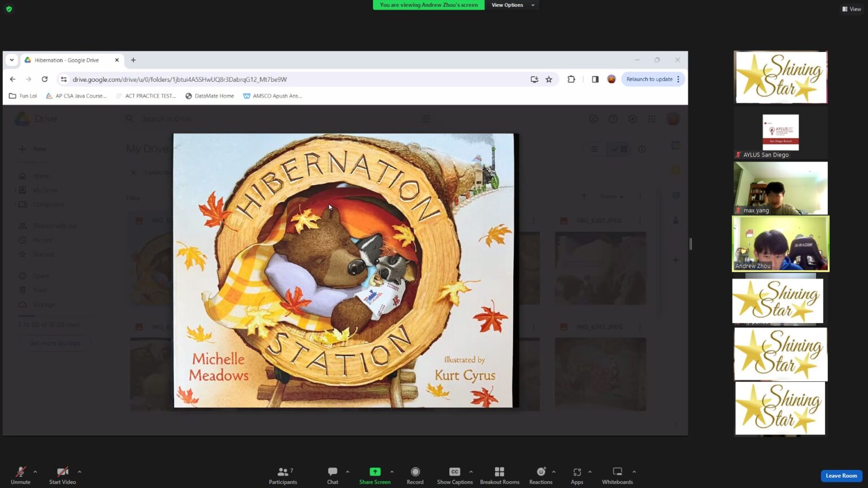Open the Drive settings gear
Screen dimensions: 868x488
(632, 119)
